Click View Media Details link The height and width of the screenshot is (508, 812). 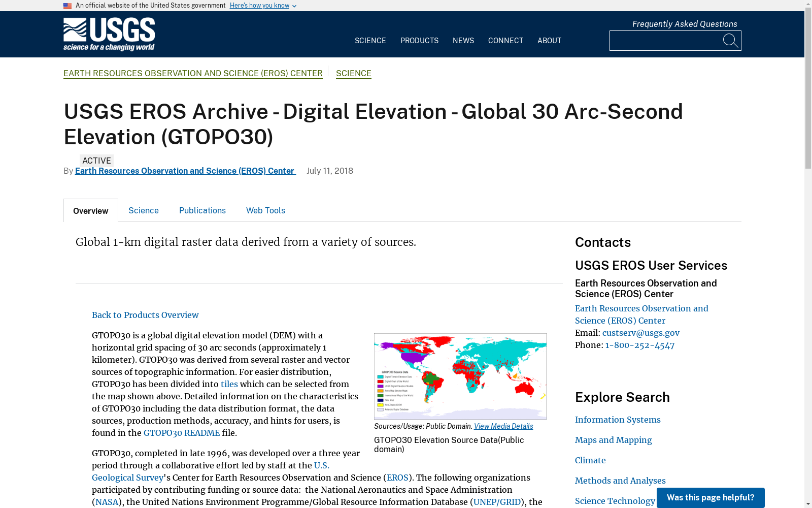coord(503,426)
